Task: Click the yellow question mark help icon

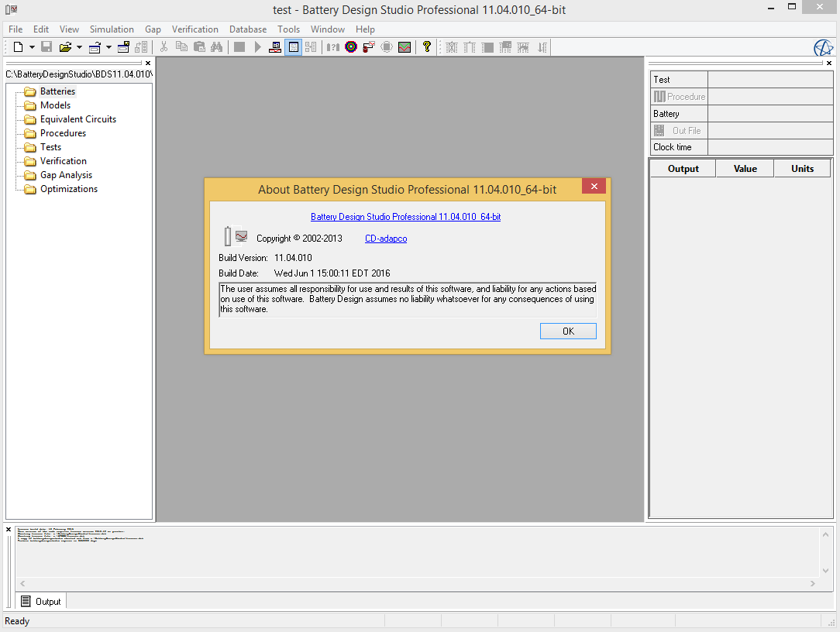Action: 426,47
